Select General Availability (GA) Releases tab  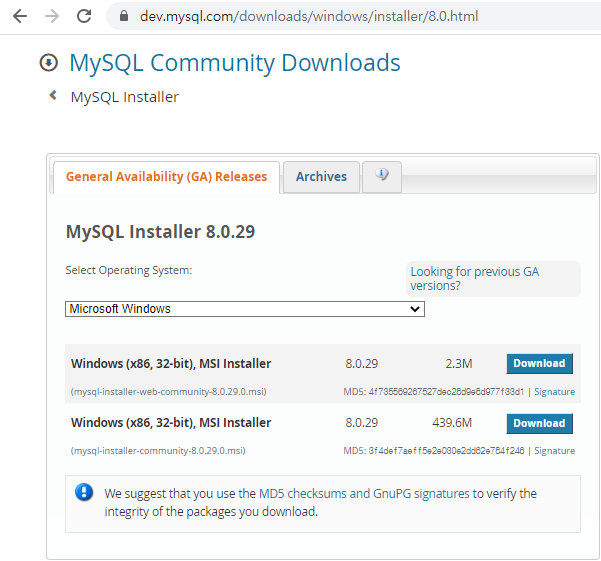pyautogui.click(x=166, y=177)
